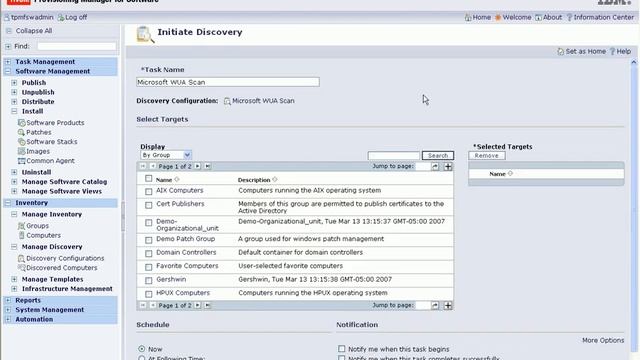Open Manage Templates item

[x=52, y=279]
